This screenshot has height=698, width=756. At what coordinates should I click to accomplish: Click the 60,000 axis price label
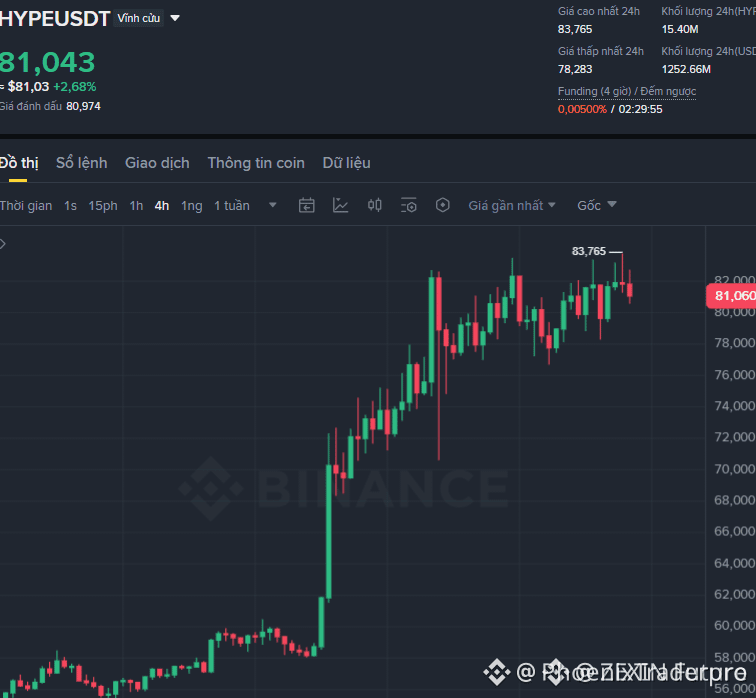(735, 626)
